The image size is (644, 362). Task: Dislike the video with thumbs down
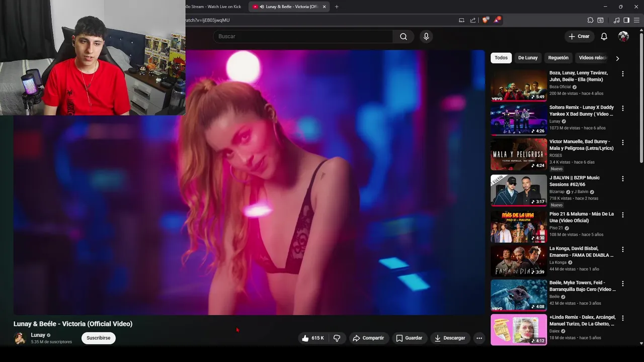[337, 338]
